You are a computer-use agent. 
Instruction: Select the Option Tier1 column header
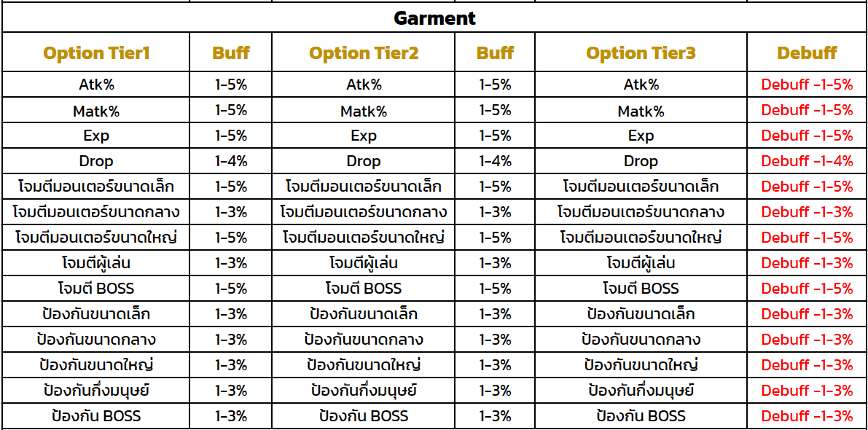96,53
